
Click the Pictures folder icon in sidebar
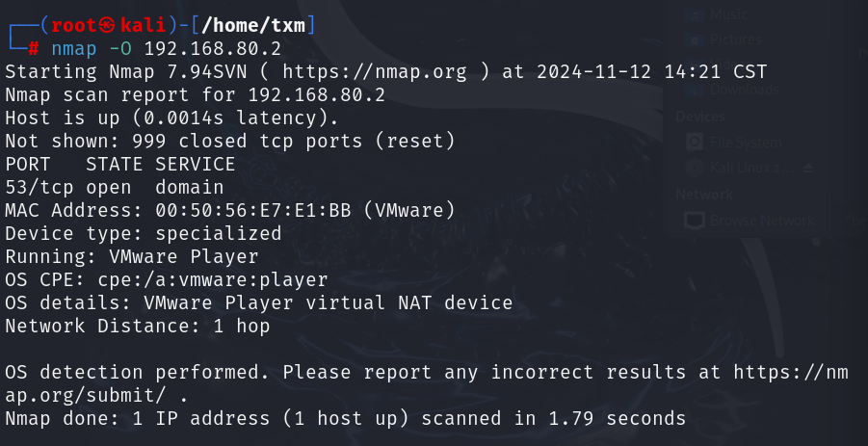click(695, 39)
